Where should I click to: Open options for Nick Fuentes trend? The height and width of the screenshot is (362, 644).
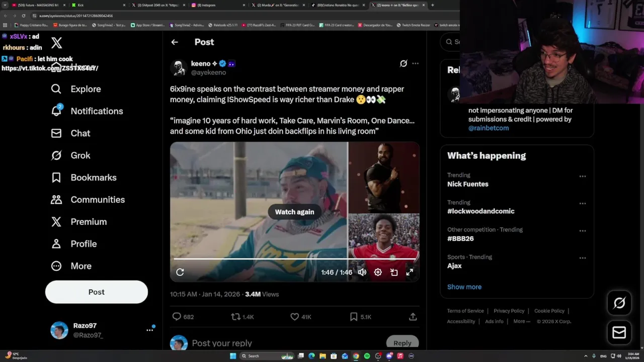[x=582, y=176]
